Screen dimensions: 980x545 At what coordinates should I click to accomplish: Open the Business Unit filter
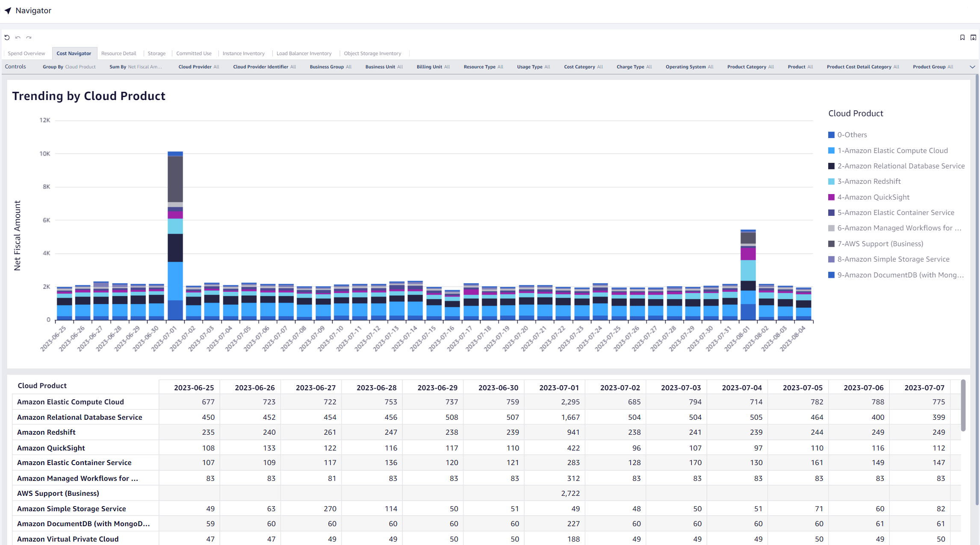click(384, 67)
